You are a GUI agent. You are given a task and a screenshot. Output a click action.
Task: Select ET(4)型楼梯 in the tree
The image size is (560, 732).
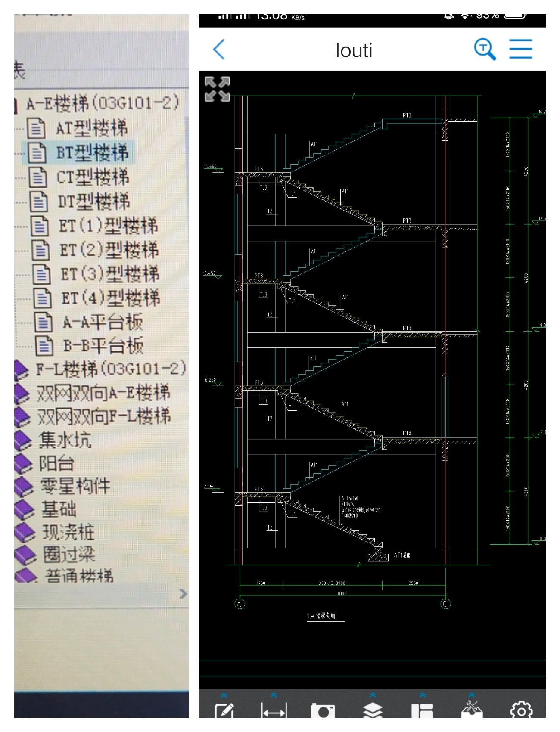tap(111, 298)
